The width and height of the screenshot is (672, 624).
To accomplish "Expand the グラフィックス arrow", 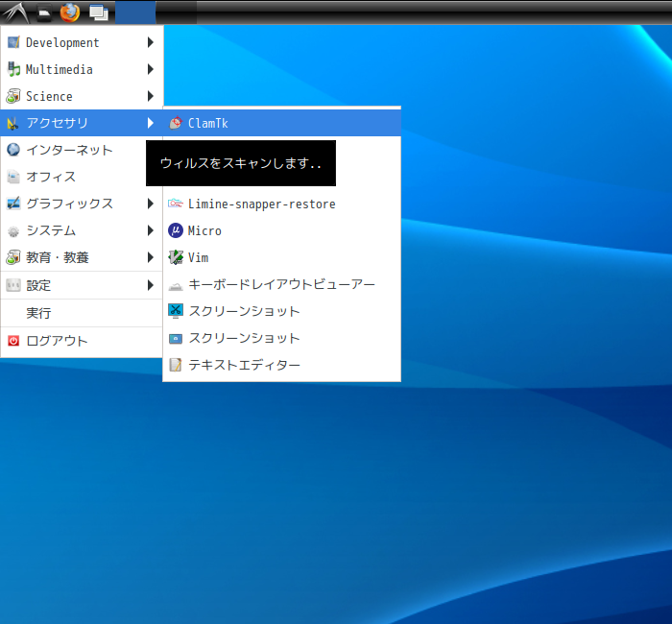I will click(x=150, y=204).
